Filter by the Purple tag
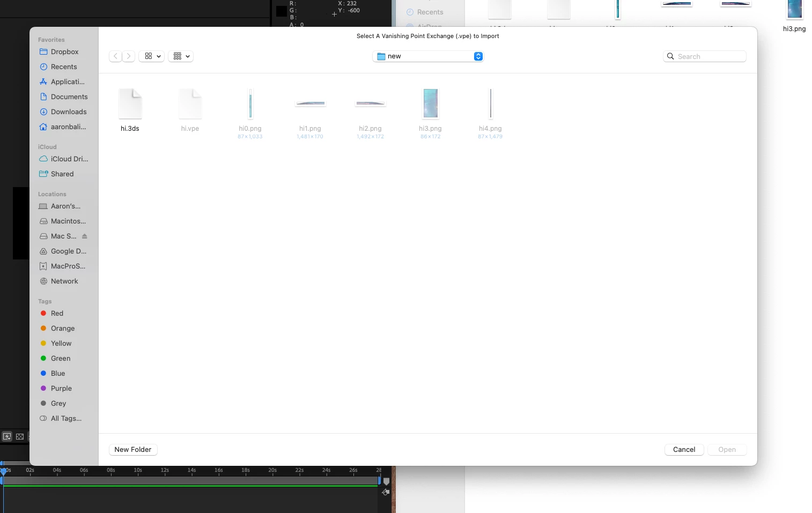Screen dimensions: 812x513 point(56,389)
